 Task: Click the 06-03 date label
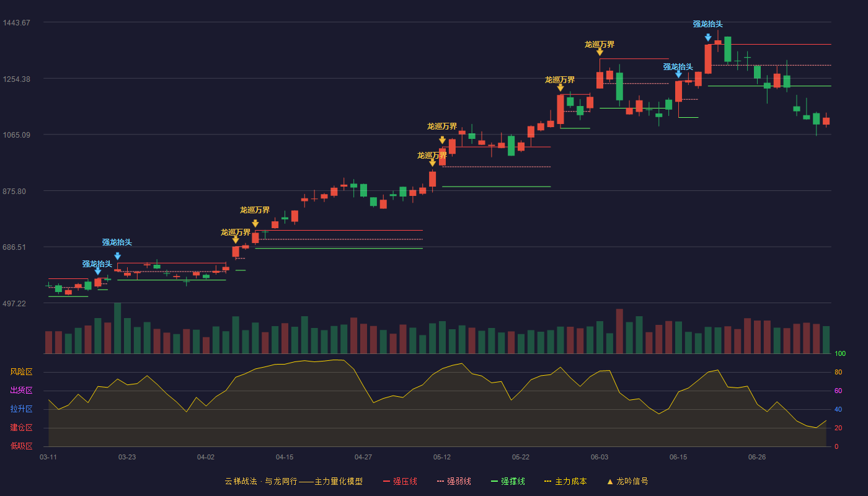click(600, 457)
